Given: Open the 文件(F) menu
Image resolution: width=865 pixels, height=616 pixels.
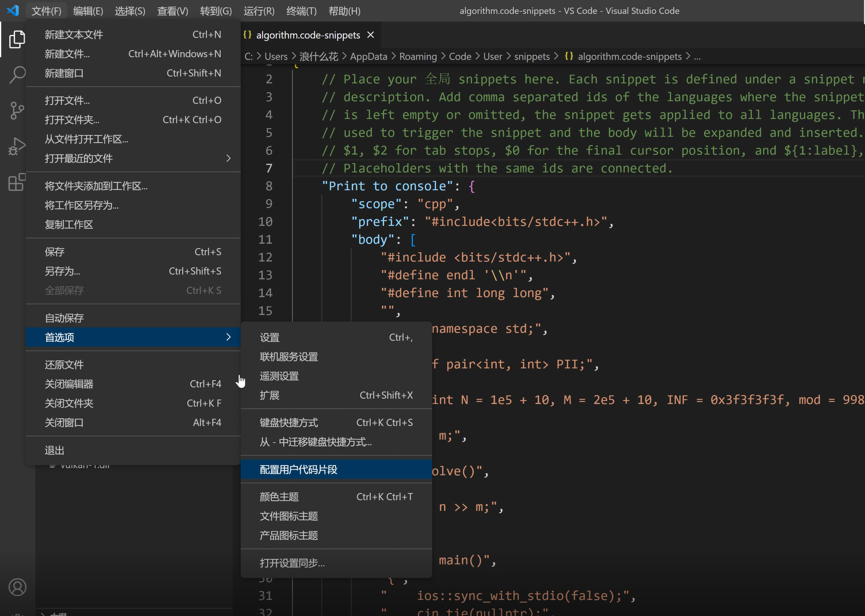Looking at the screenshot, I should pyautogui.click(x=46, y=11).
